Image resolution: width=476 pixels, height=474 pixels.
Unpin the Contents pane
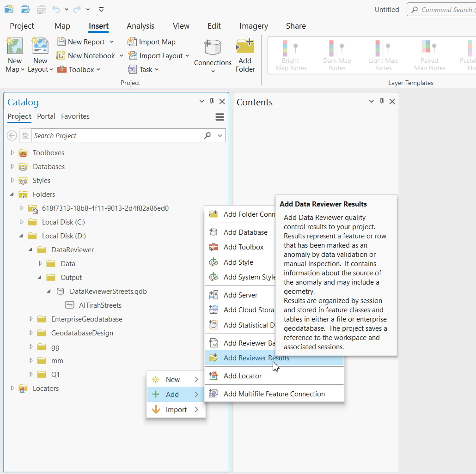[x=382, y=101]
